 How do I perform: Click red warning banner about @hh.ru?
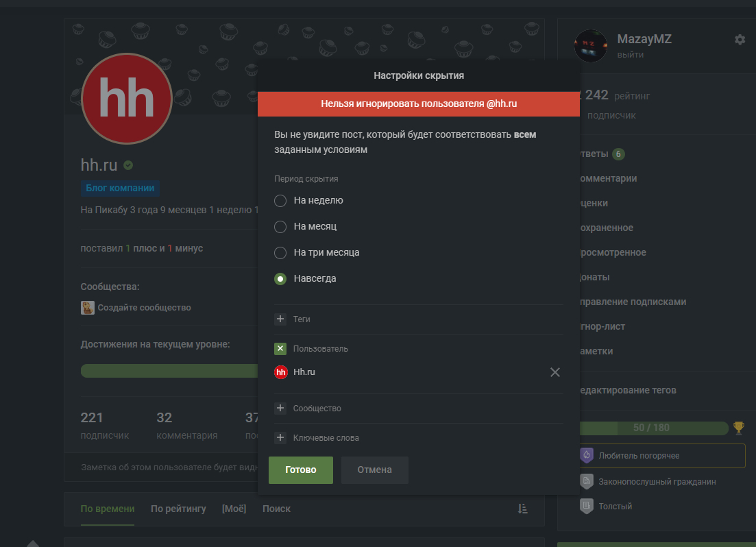tap(419, 104)
